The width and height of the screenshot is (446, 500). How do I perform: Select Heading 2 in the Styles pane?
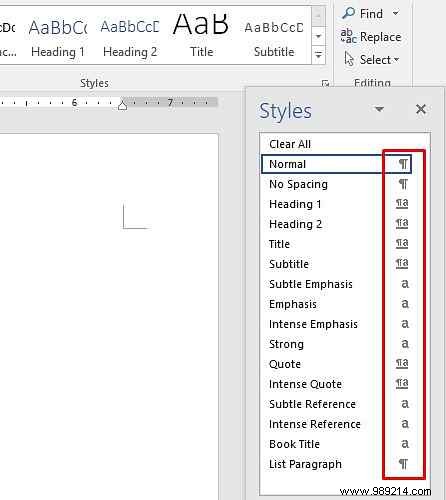pyautogui.click(x=336, y=224)
